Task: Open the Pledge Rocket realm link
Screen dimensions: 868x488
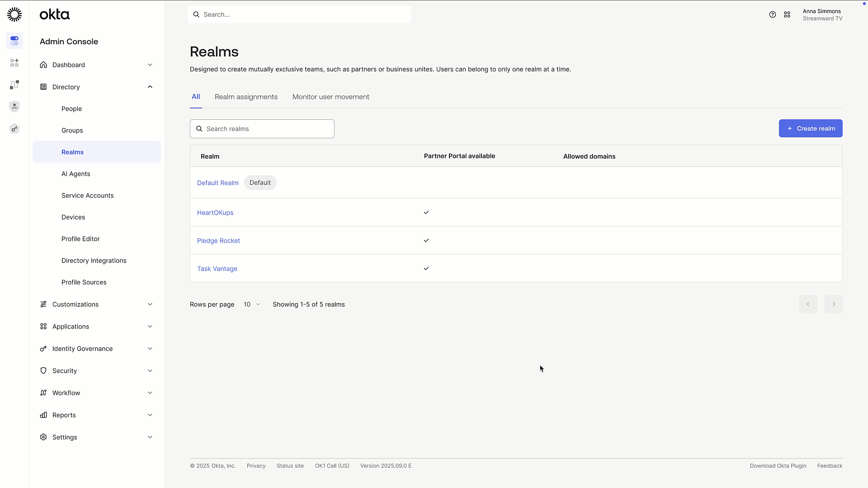Action: pos(218,240)
